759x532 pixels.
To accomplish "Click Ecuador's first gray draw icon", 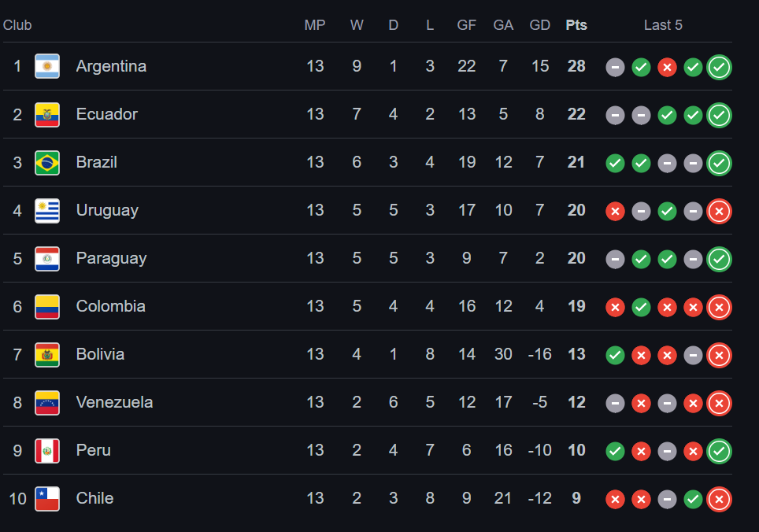I will click(x=615, y=115).
